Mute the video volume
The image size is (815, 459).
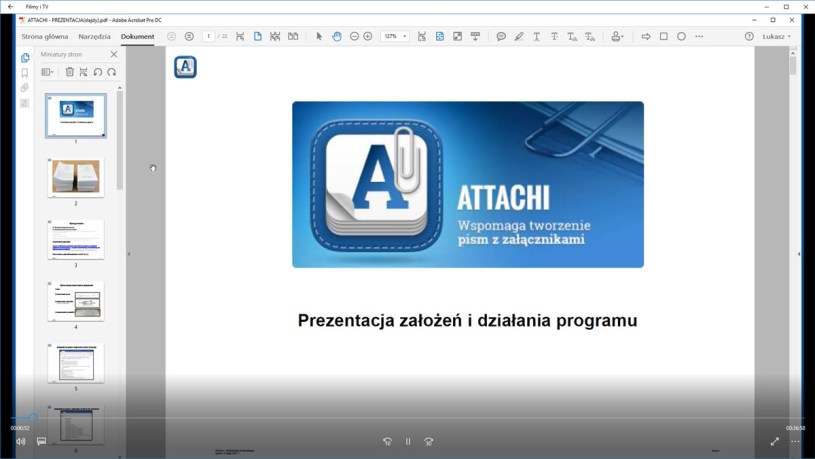(x=20, y=441)
